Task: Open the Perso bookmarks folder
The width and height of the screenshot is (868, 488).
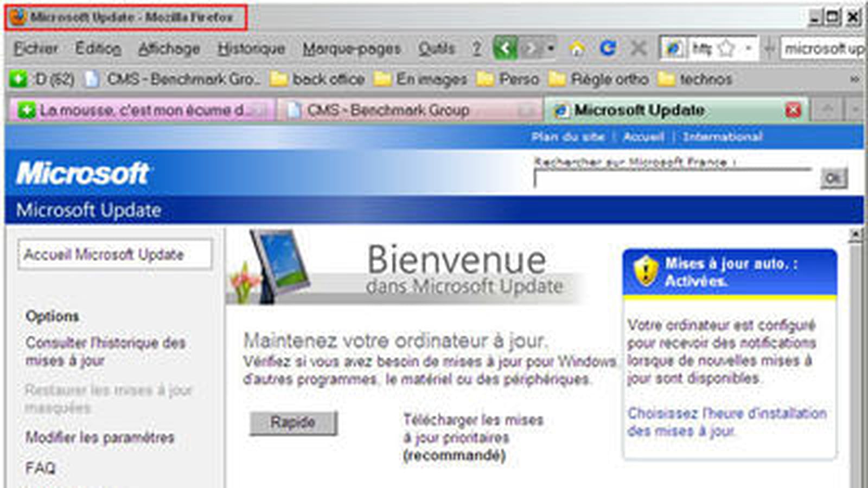Action: point(508,79)
